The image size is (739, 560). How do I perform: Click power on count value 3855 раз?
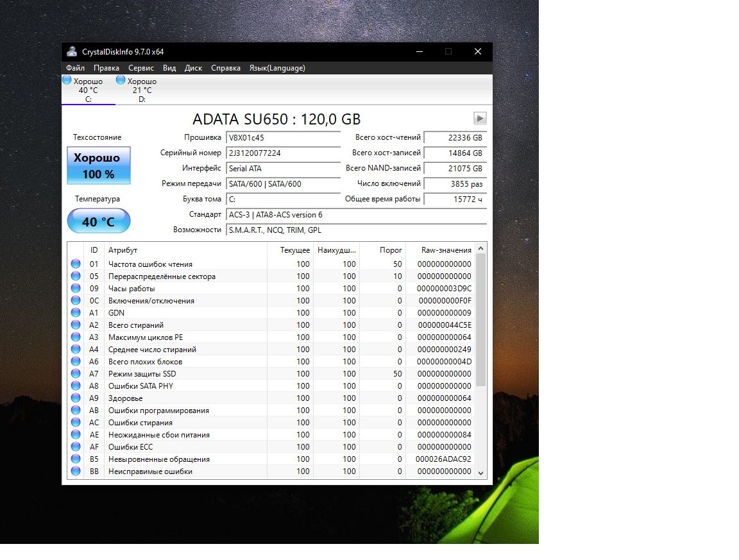coord(455,184)
